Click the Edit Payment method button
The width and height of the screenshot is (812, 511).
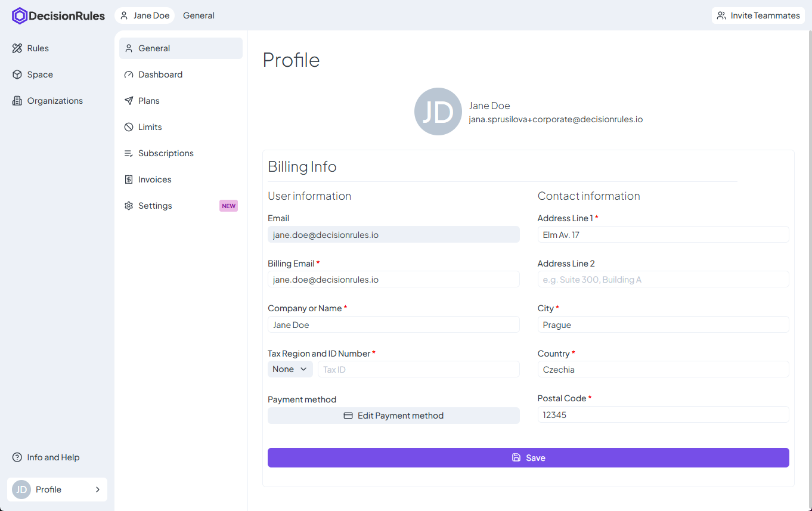point(393,416)
